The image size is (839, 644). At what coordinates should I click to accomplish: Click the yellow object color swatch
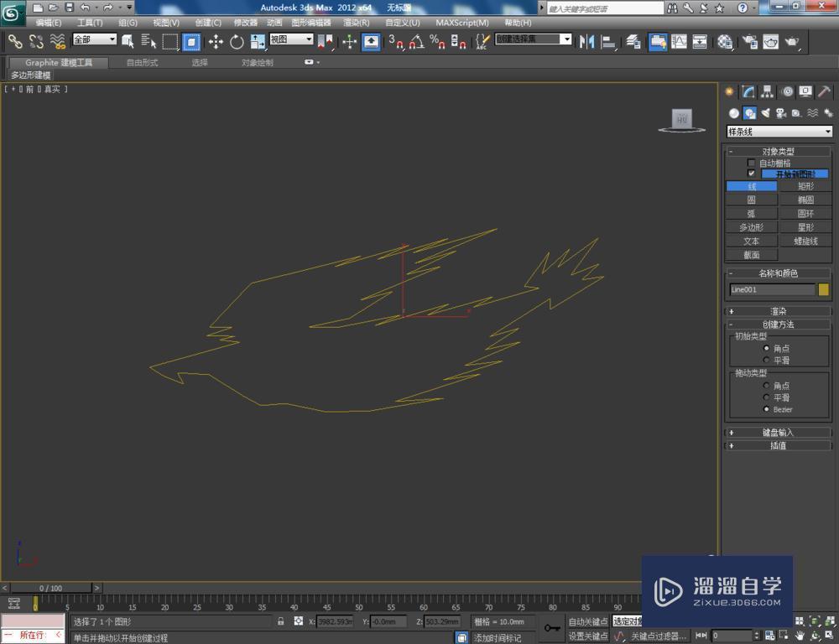click(824, 289)
